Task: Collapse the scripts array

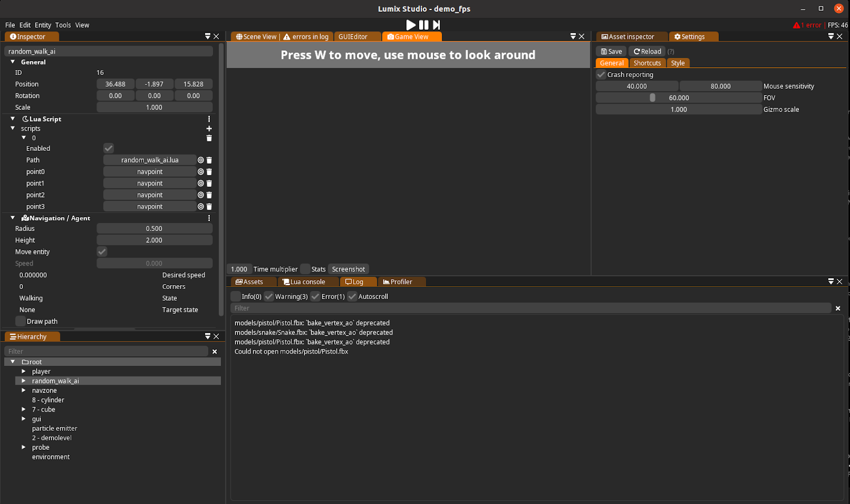Action: 13,129
